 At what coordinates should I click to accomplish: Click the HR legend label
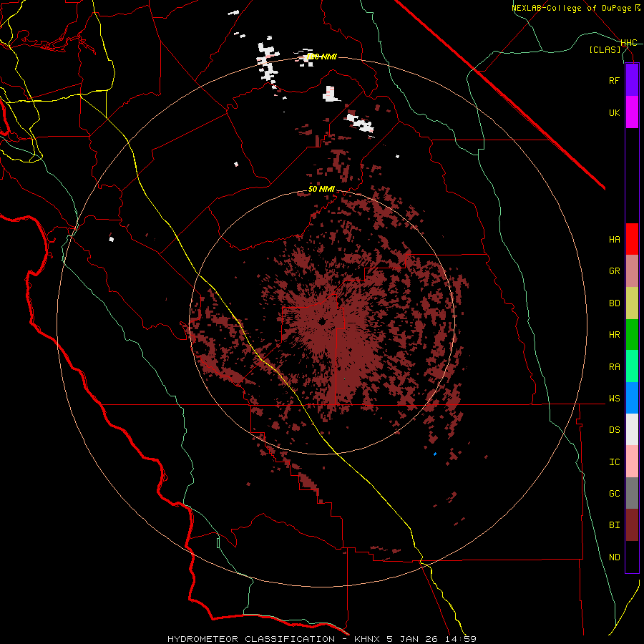pyautogui.click(x=614, y=335)
